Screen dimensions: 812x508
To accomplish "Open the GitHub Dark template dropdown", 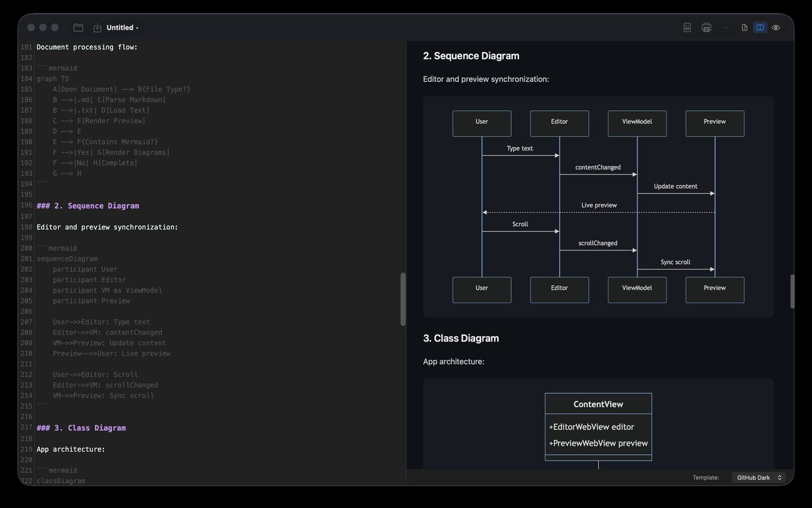I will tap(759, 478).
